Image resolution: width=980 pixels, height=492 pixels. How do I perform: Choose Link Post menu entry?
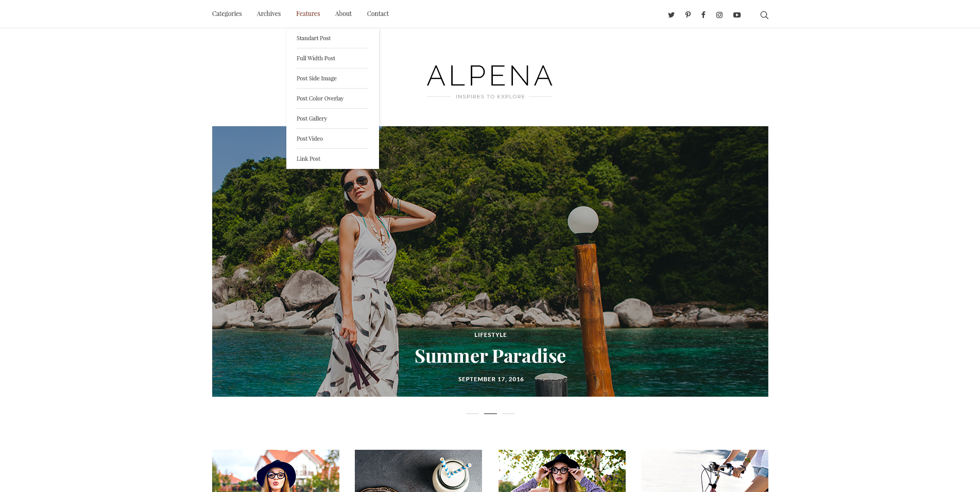308,159
